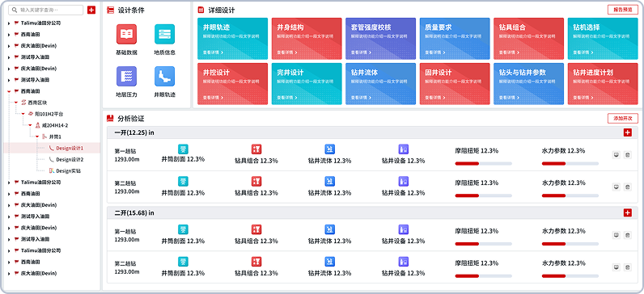Image resolution: width=644 pixels, height=294 pixels.
Task: Click 钻具组合 icon in 二开 第一趟钻 row
Action: point(256,229)
